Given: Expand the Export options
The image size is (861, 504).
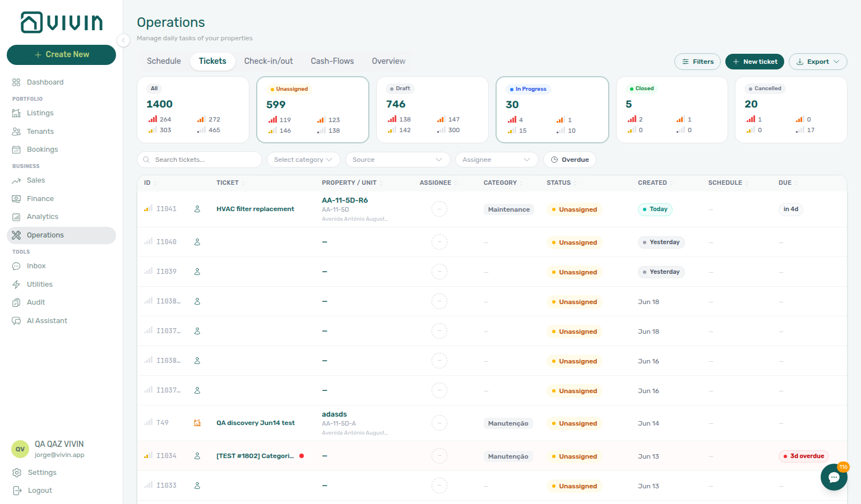Looking at the screenshot, I should click(x=818, y=62).
